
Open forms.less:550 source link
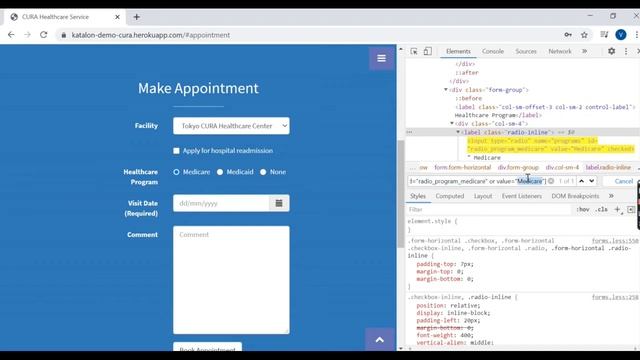615,241
